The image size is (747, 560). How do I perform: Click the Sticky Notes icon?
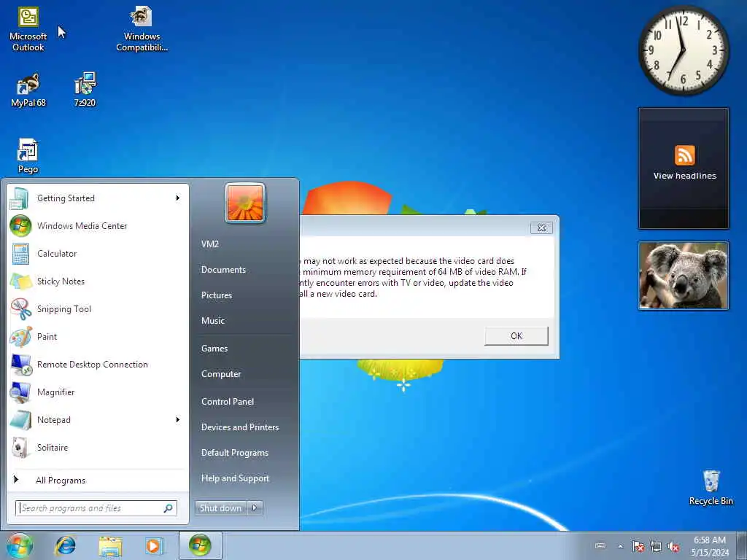pos(20,281)
